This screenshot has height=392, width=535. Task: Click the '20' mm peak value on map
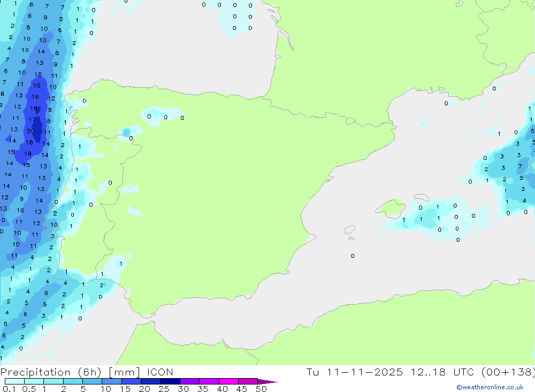pos(30,131)
